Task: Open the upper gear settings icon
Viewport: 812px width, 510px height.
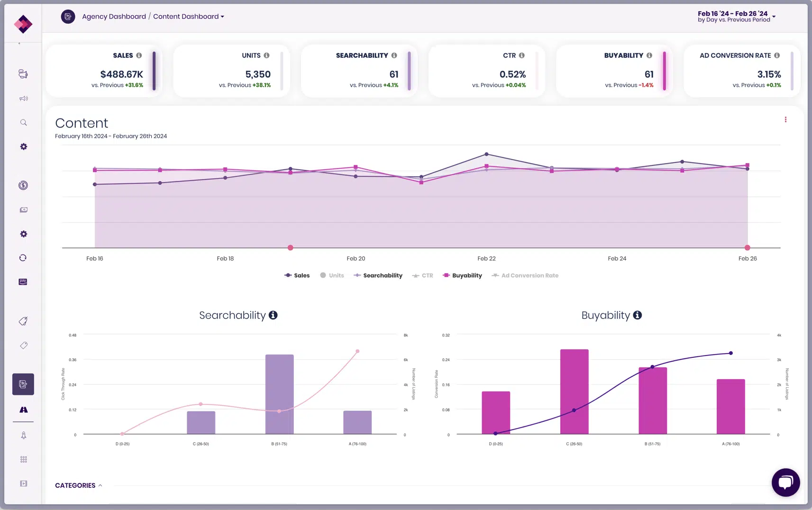Action: [23, 147]
